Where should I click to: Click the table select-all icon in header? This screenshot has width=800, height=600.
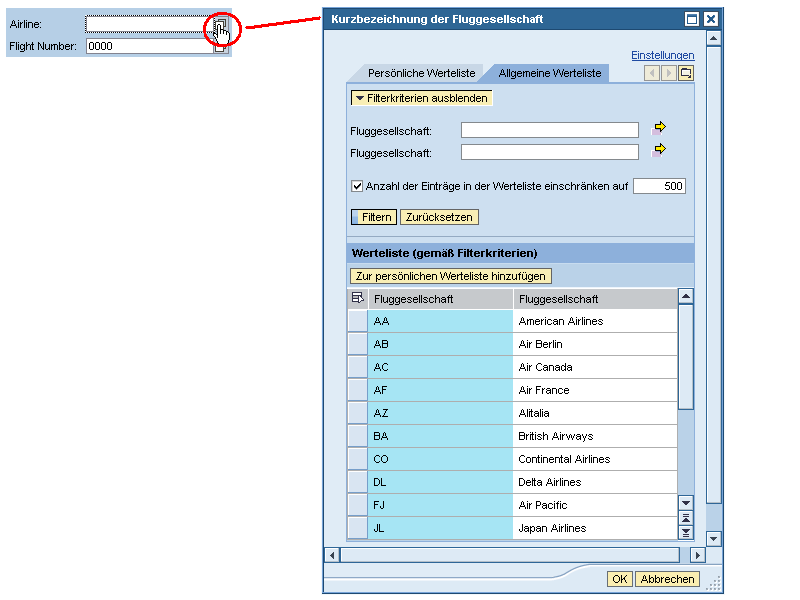tap(358, 298)
